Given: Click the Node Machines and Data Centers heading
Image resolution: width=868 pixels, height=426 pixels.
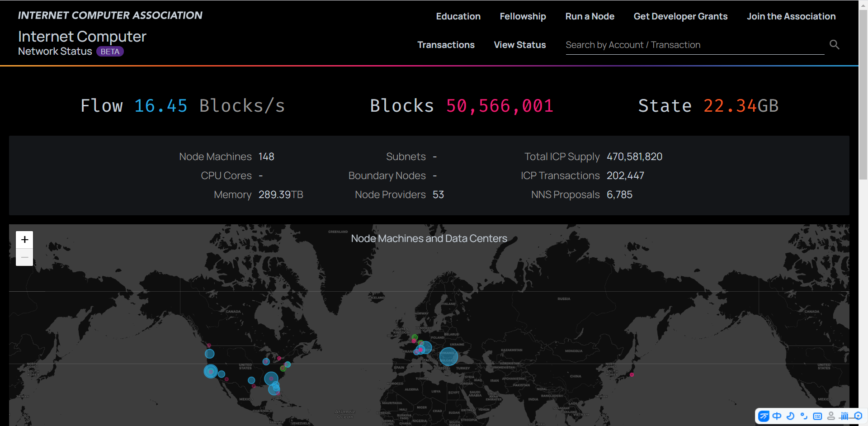Looking at the screenshot, I should coord(429,238).
